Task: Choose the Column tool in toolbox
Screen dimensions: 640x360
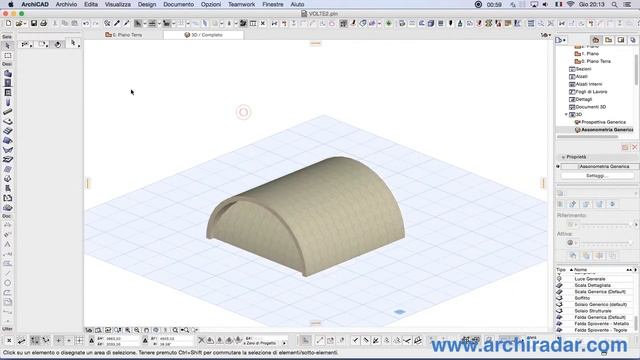Action: coord(7,102)
